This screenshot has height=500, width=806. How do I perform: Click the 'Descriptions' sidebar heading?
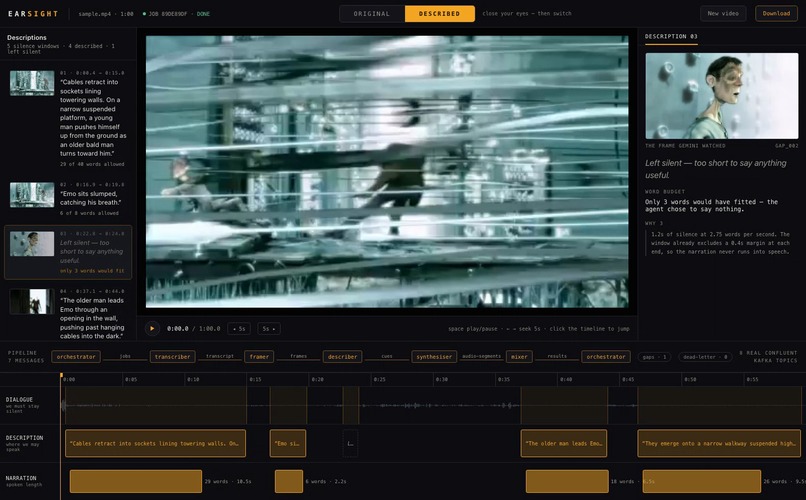(x=27, y=38)
